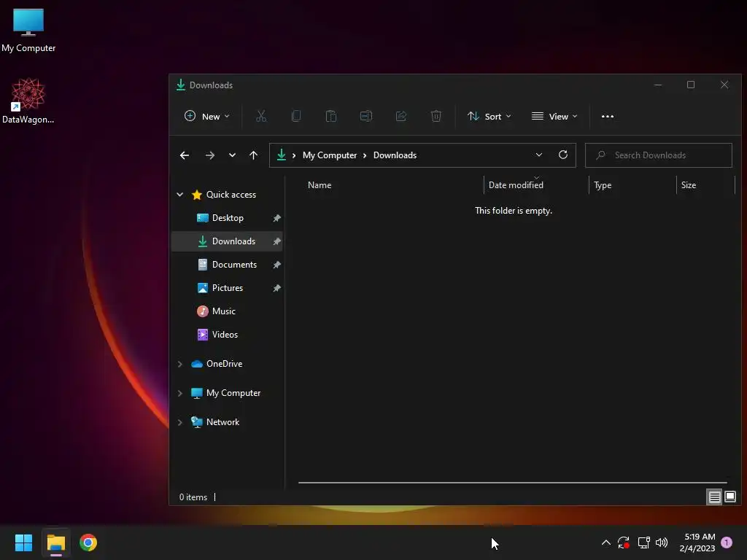Click the Search Downloads field
747x560 pixels.
tap(659, 155)
